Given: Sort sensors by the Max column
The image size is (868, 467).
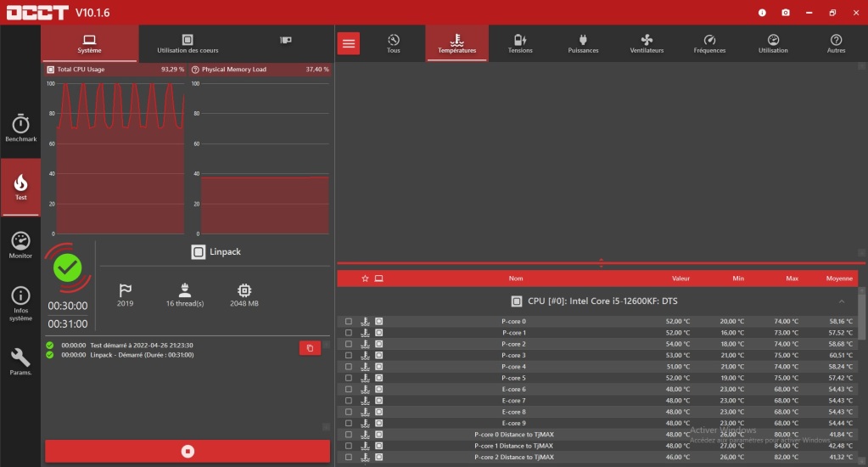Looking at the screenshot, I should tap(792, 279).
